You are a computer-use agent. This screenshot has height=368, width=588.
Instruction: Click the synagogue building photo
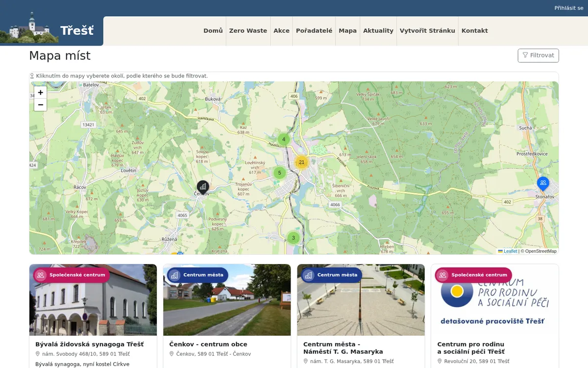[93, 300]
